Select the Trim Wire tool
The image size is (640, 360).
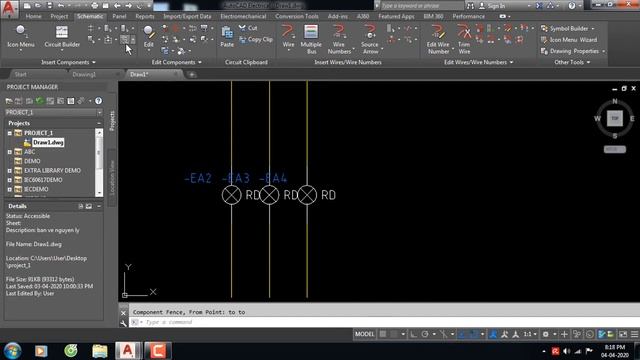point(464,39)
